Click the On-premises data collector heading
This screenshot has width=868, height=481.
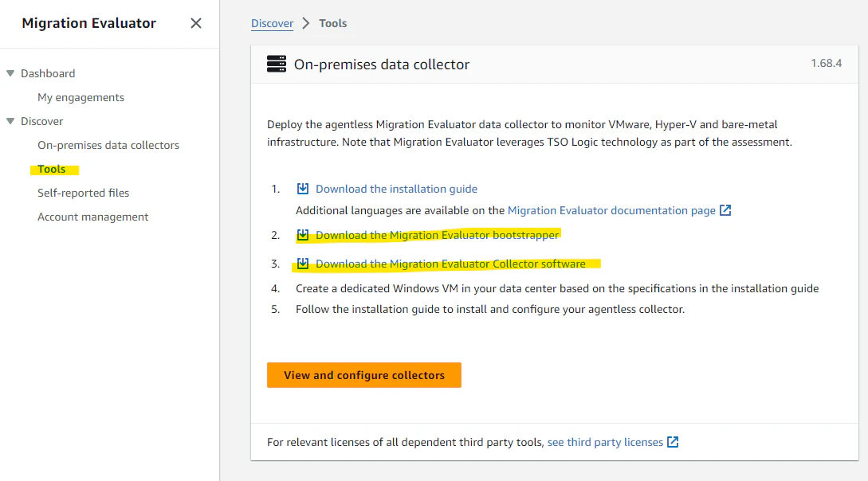(x=382, y=65)
